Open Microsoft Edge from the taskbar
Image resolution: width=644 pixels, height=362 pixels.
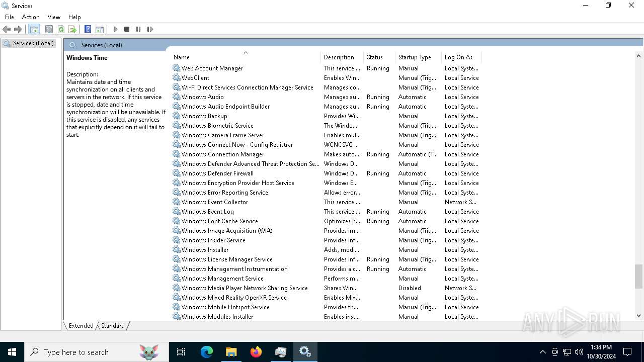pos(207,352)
